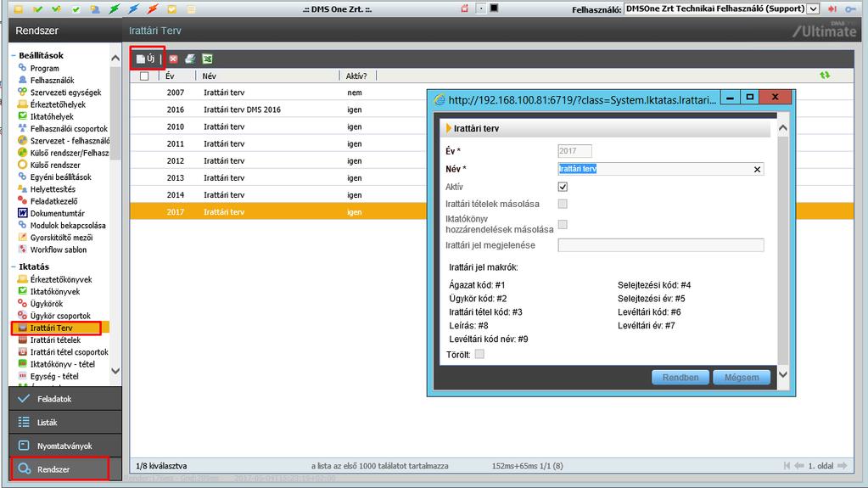The image size is (868, 488).
Task: Collapse the Iktatás tree section
Action: [14, 266]
